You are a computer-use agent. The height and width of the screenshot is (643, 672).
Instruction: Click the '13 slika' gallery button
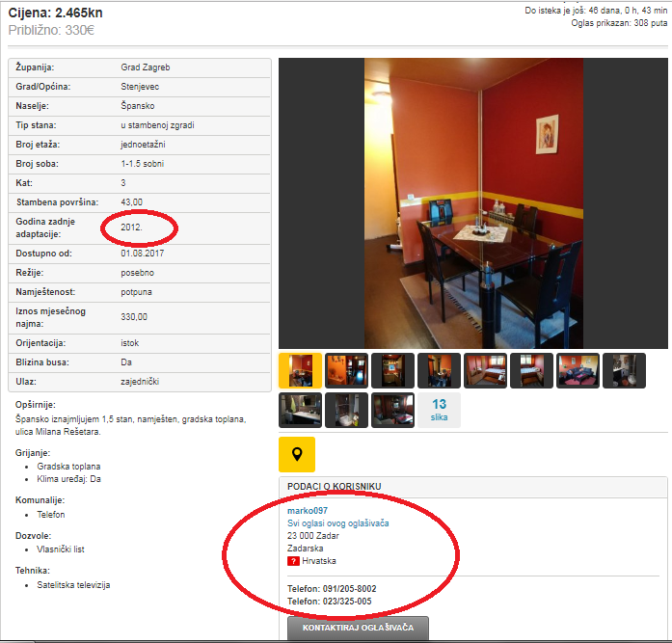pos(439,410)
